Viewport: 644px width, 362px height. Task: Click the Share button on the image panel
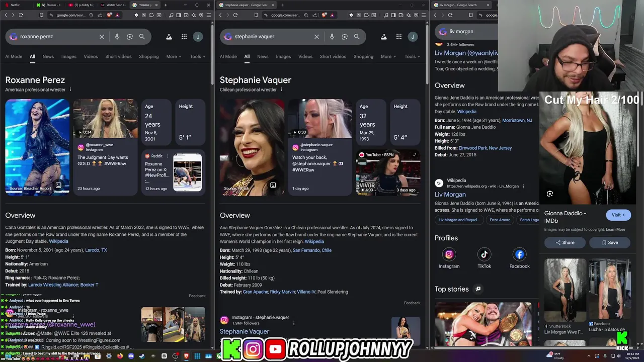[565, 242]
